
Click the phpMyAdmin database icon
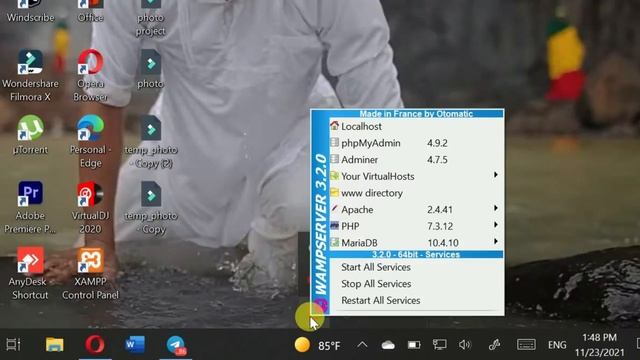point(334,142)
